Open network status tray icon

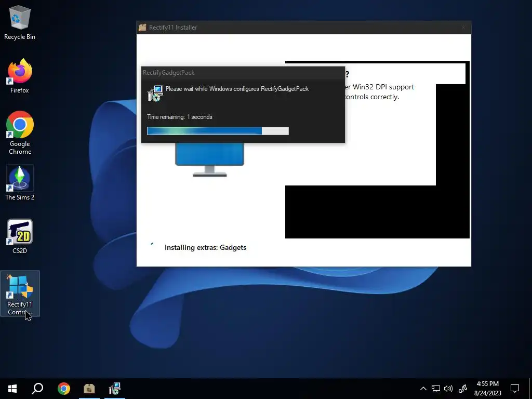coord(436,389)
